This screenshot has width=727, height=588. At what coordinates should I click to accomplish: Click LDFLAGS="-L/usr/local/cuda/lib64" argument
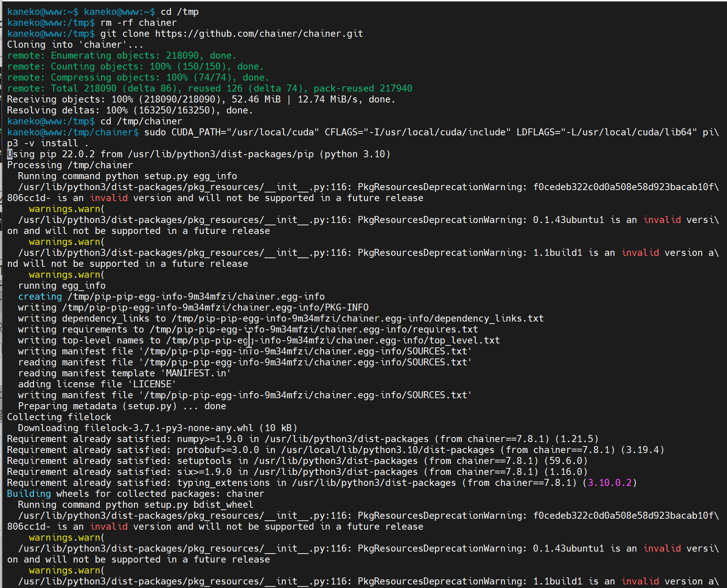[606, 132]
